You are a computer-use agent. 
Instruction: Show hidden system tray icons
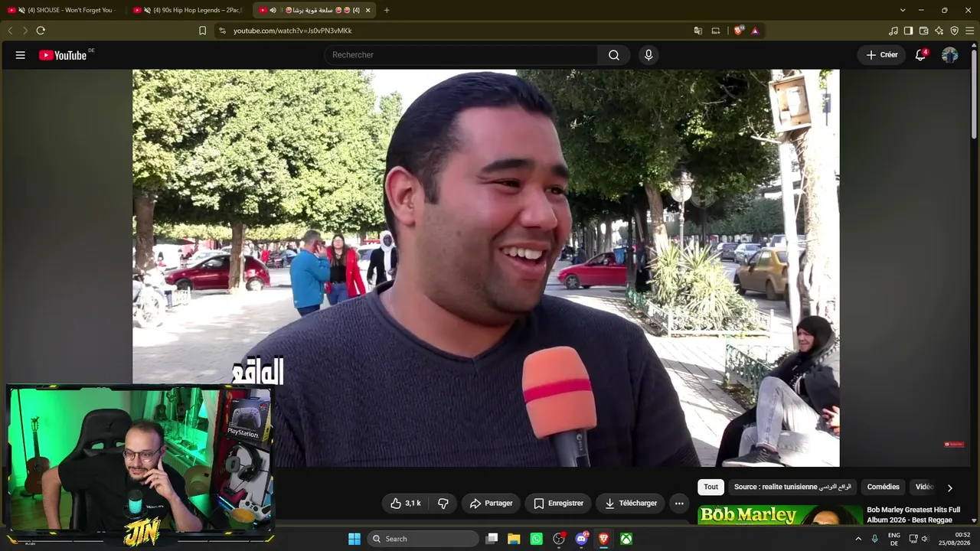click(x=858, y=539)
